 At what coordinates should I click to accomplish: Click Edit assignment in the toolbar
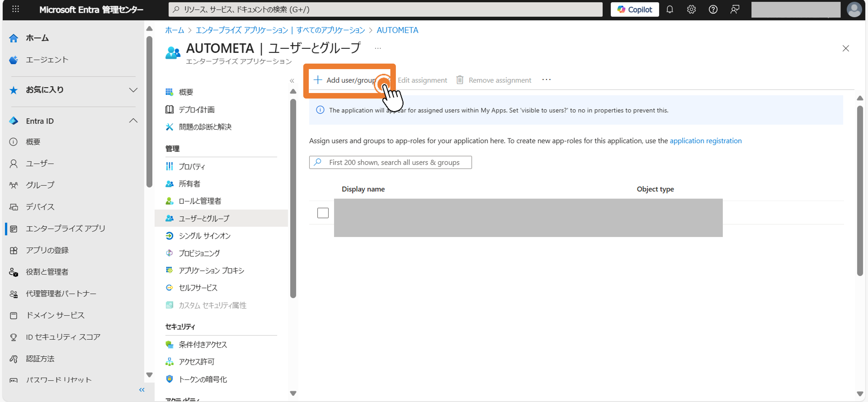(422, 80)
